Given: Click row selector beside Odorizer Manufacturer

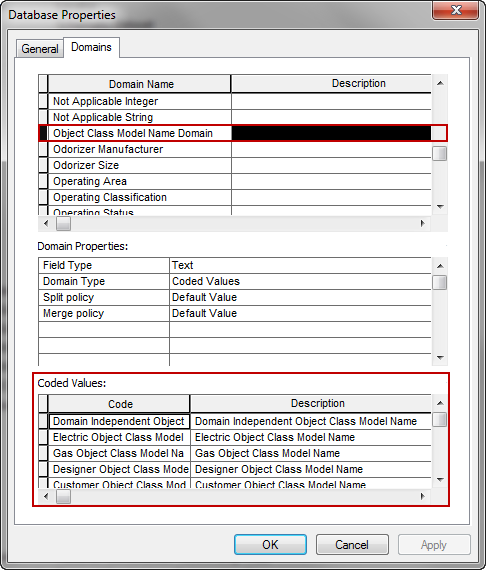Looking at the screenshot, I should coord(43,149).
